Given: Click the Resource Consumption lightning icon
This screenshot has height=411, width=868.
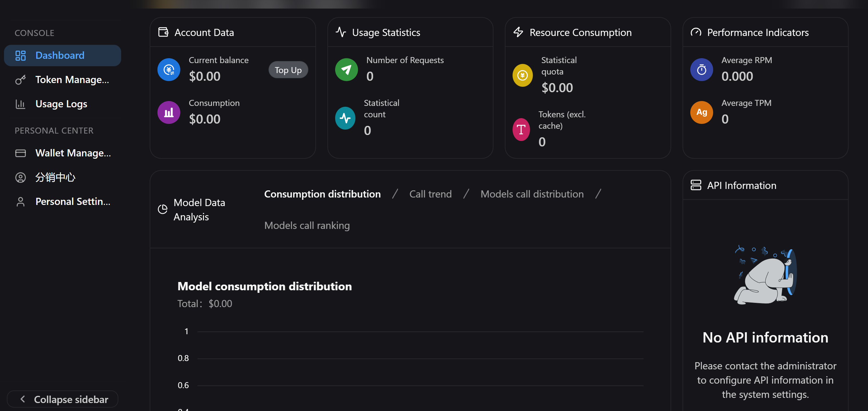Looking at the screenshot, I should pyautogui.click(x=518, y=32).
